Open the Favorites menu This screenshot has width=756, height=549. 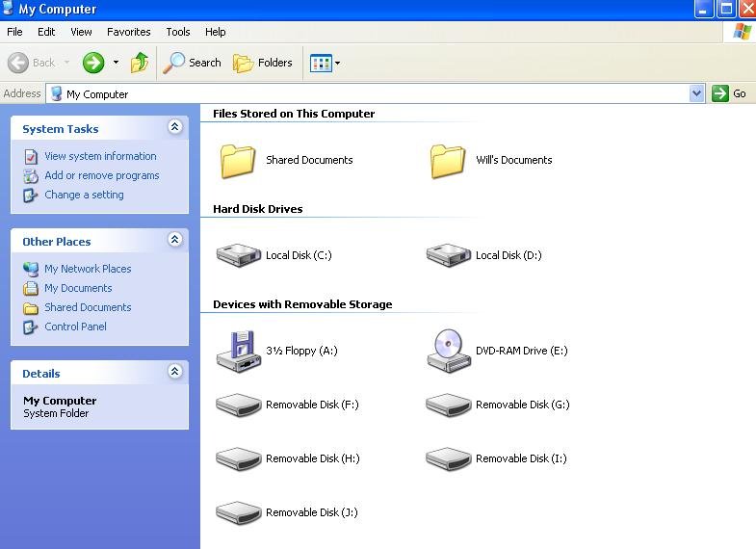[129, 32]
